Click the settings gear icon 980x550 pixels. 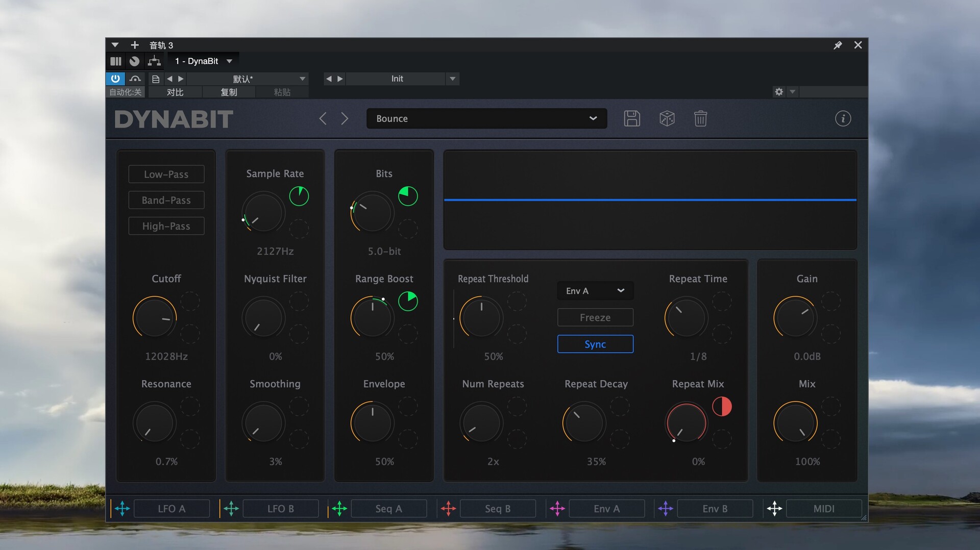[x=779, y=92]
